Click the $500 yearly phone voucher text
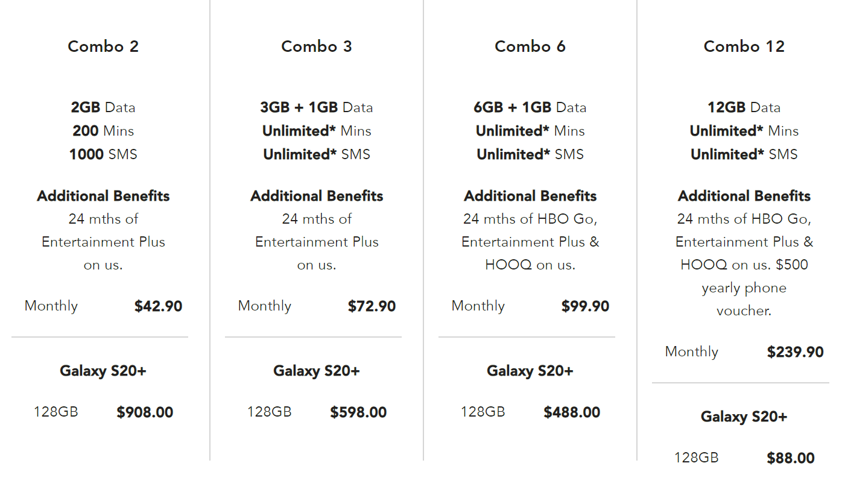 [744, 288]
